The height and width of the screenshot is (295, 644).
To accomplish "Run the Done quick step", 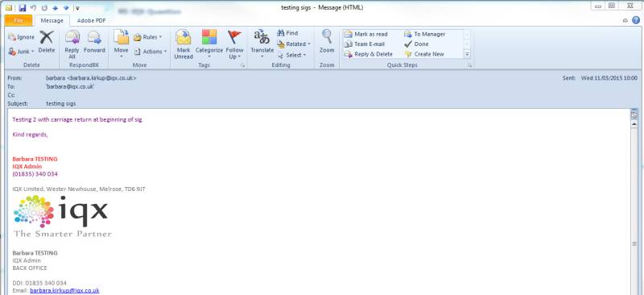I will click(416, 44).
